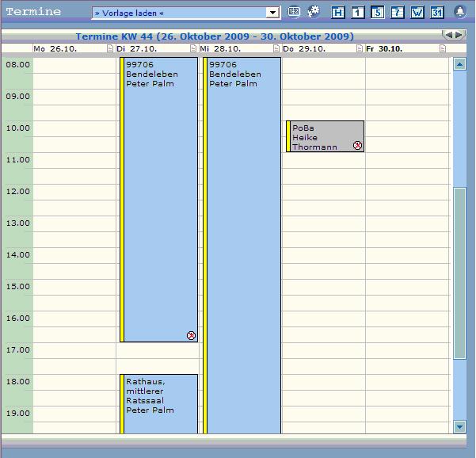This screenshot has height=458, width=476.
Task: Open the gears settings icon
Action: [x=314, y=12]
